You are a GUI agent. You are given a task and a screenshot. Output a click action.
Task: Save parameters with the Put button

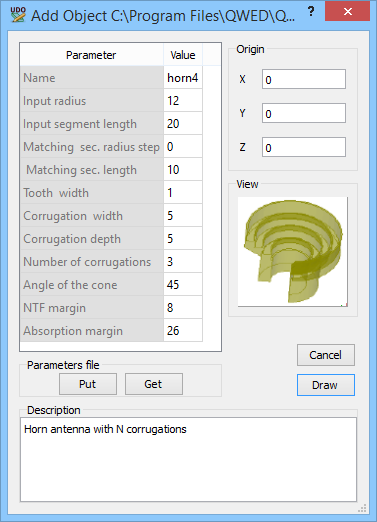(x=88, y=384)
